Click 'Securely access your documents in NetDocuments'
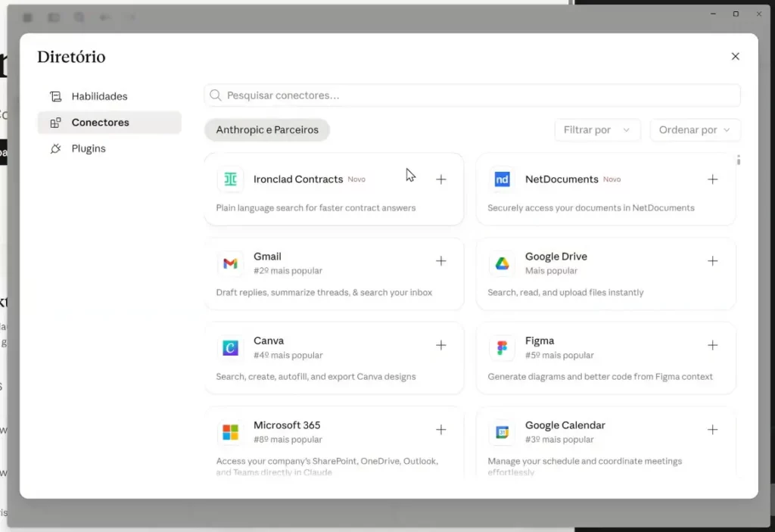 (x=590, y=207)
